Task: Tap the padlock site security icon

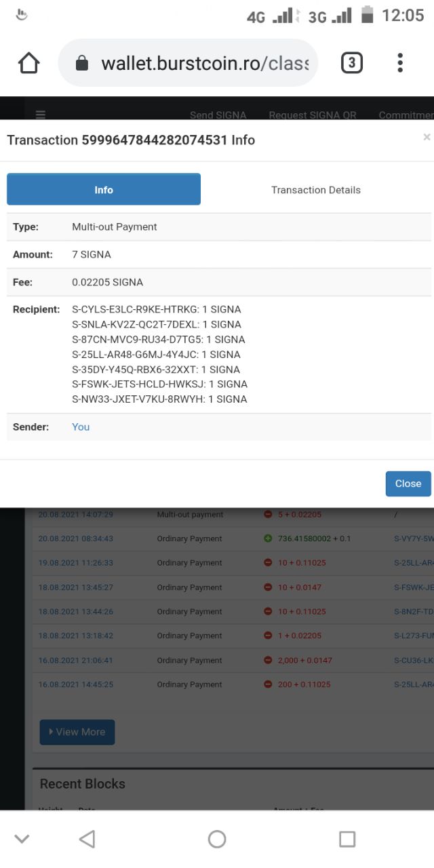Action: coord(82,64)
